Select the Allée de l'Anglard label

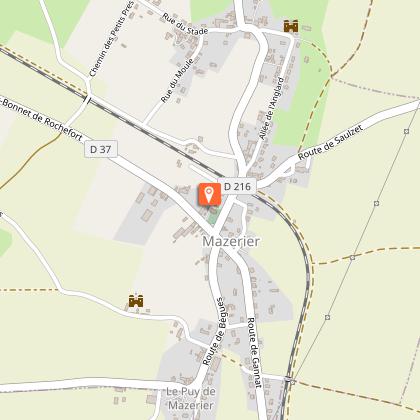272,109
